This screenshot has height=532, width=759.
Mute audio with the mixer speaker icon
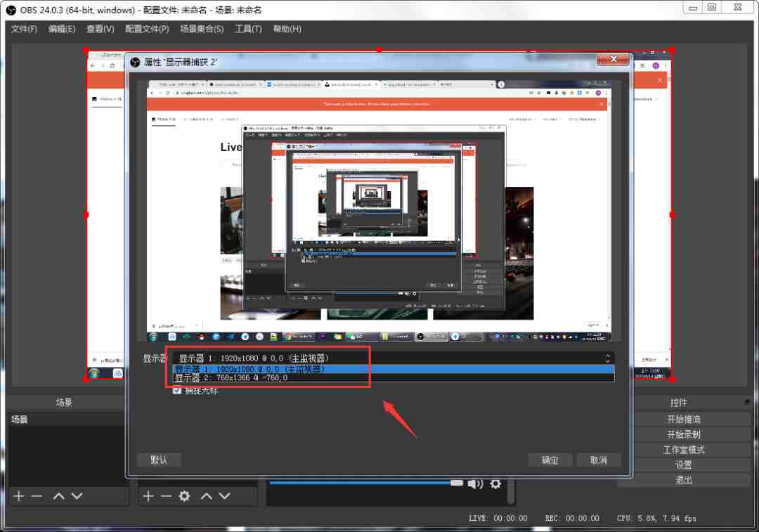[475, 484]
